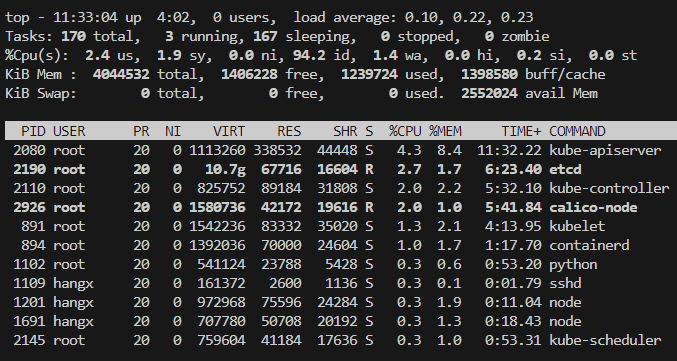Click PID 2190 in the process list
677x361 pixels.
(x=29, y=169)
